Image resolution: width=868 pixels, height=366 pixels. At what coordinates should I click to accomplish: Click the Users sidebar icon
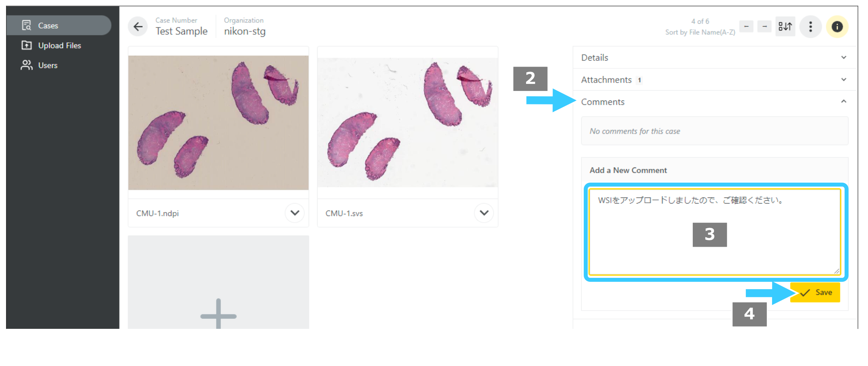(27, 65)
